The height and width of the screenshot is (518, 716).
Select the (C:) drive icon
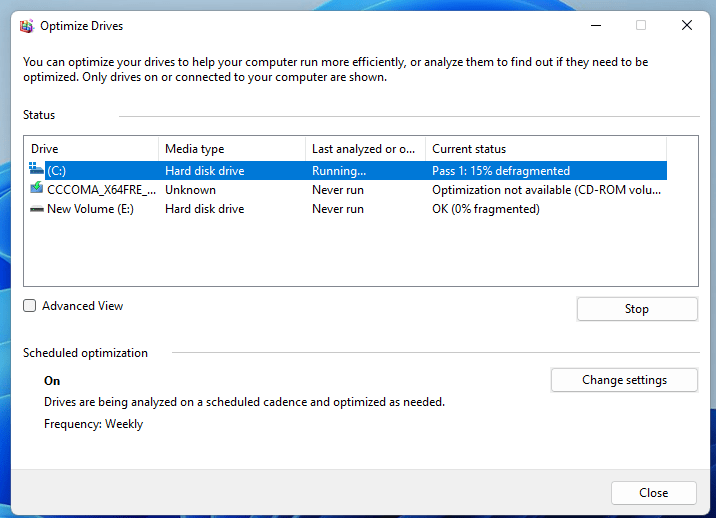point(37,169)
